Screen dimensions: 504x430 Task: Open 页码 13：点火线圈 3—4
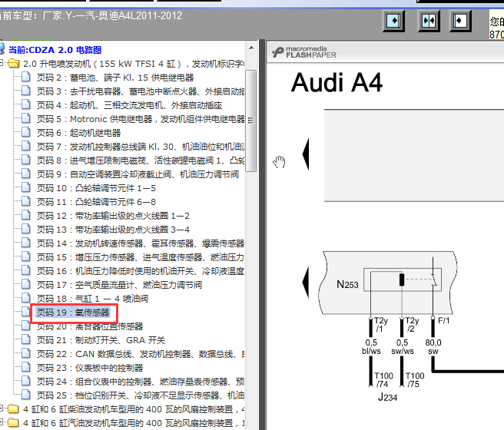(x=113, y=230)
